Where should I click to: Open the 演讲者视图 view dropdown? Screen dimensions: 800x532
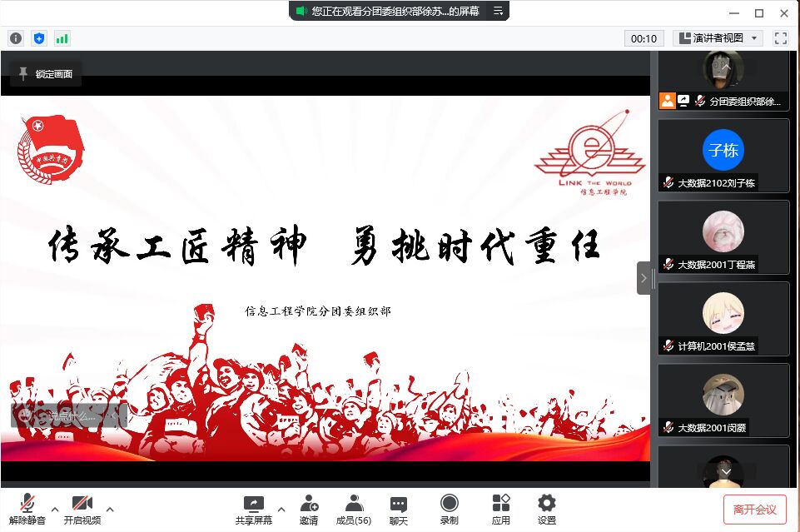tap(718, 38)
